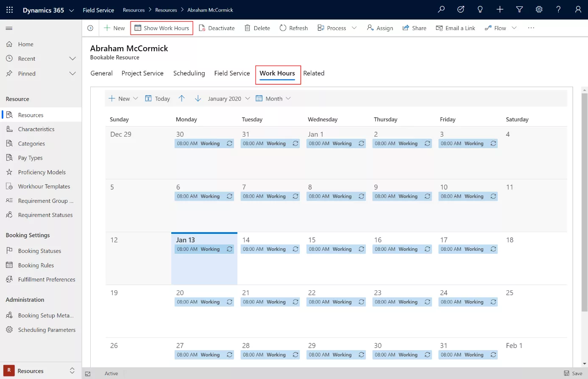The image size is (588, 379).
Task: Click the help question mark icon
Action: (x=558, y=10)
